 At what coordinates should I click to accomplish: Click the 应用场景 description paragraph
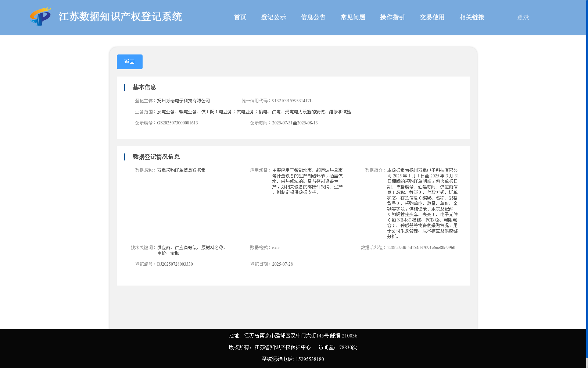tap(308, 181)
